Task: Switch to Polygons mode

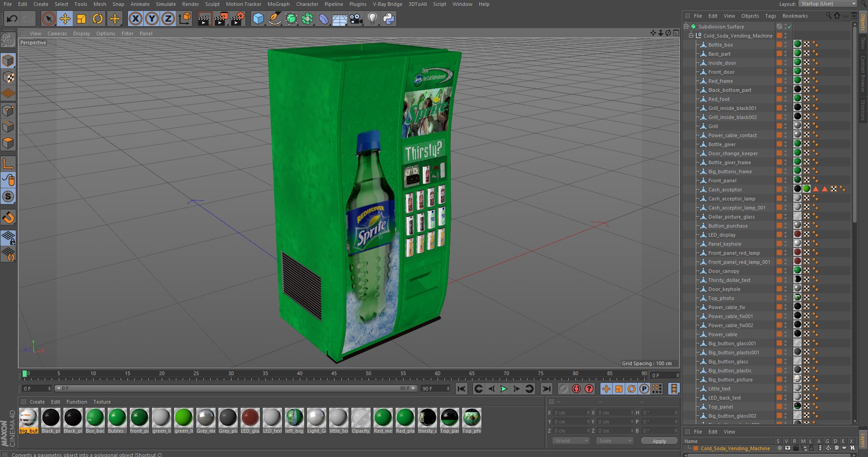Action: [8, 143]
